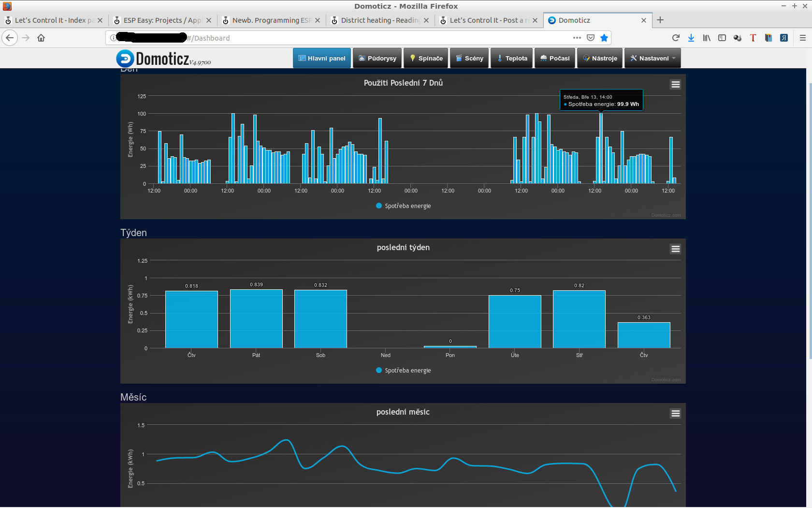Close the ESP Easy: Projects tab
Viewport: 812px width, 508px height.
tap(209, 20)
